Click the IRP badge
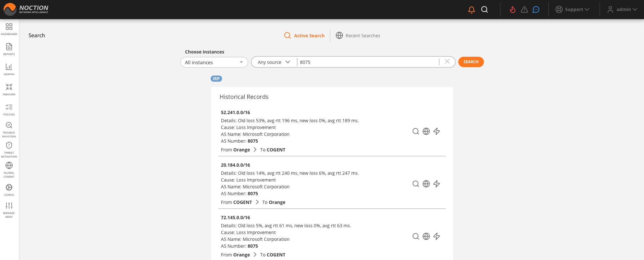 tap(216, 79)
